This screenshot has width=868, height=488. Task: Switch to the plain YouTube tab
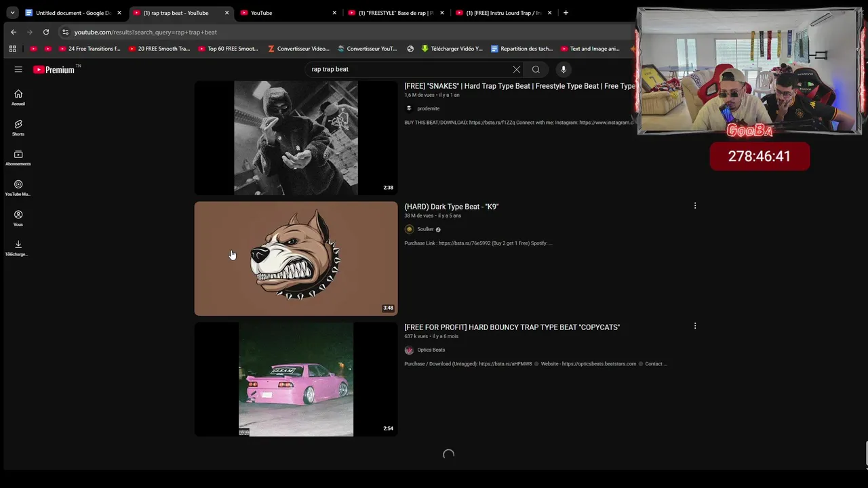click(288, 13)
